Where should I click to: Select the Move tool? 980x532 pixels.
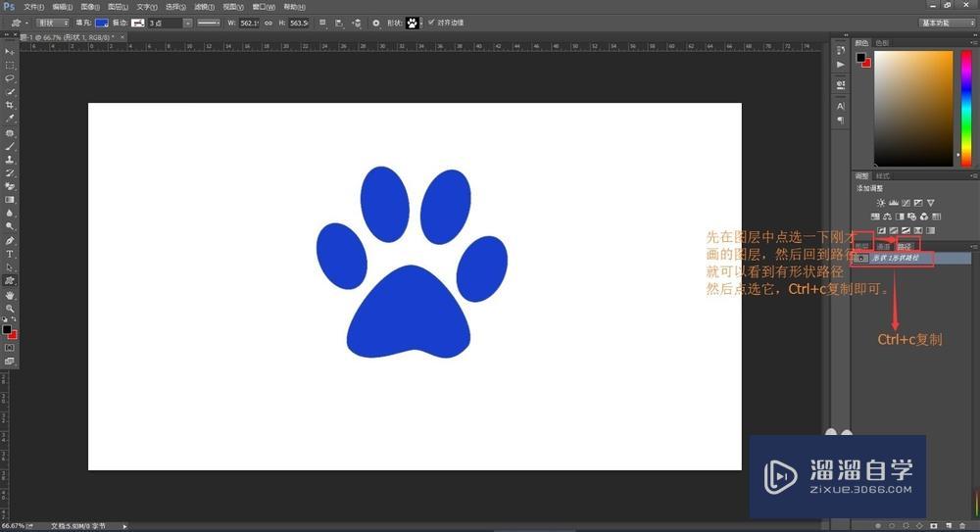10,52
